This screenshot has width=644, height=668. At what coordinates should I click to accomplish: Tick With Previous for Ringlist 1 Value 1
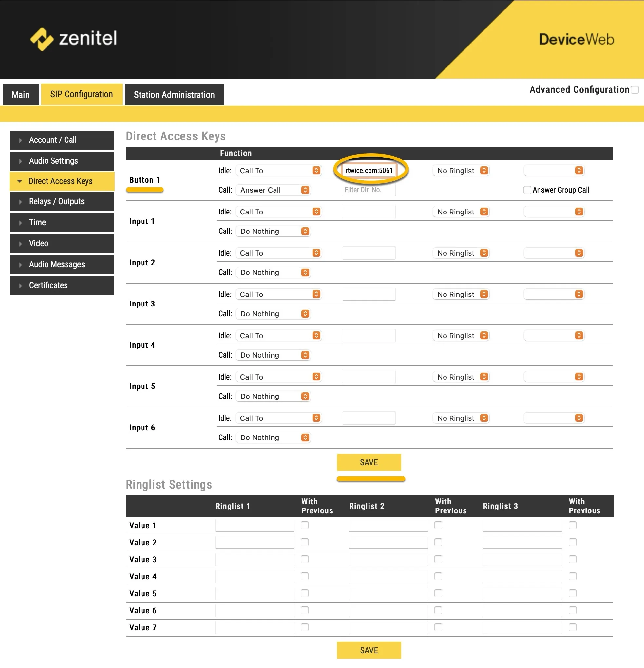click(x=304, y=525)
